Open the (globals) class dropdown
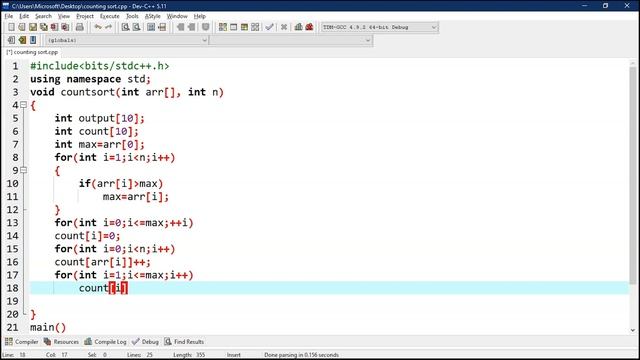 (x=127, y=40)
